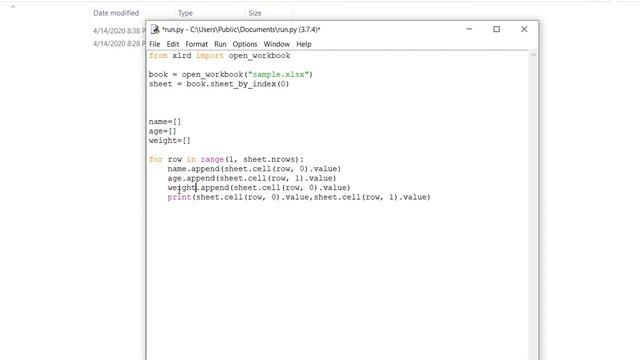This screenshot has width=640, height=360.
Task: Minimize the run.py editor window
Action: click(469, 29)
